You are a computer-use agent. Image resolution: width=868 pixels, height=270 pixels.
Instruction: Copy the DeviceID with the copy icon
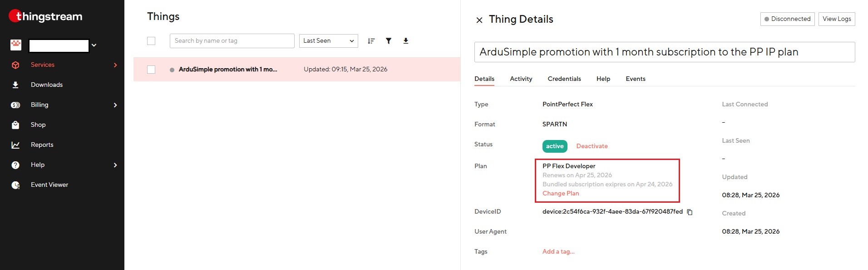tap(690, 212)
